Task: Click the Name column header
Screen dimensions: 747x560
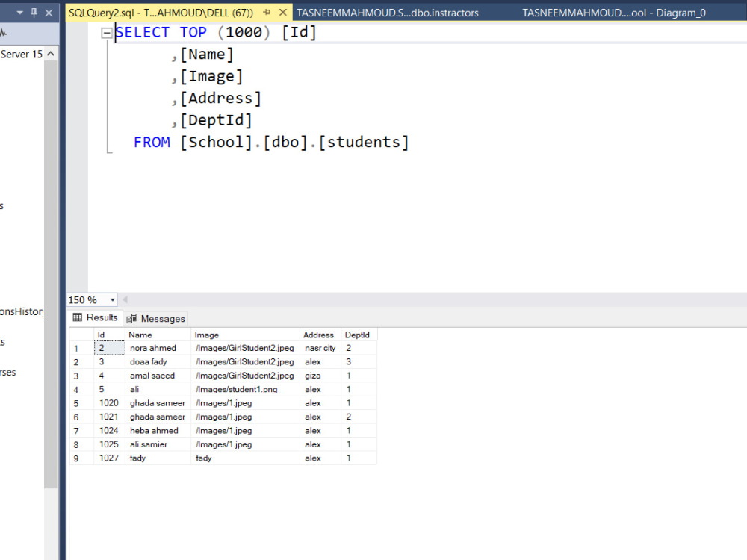Action: click(158, 335)
